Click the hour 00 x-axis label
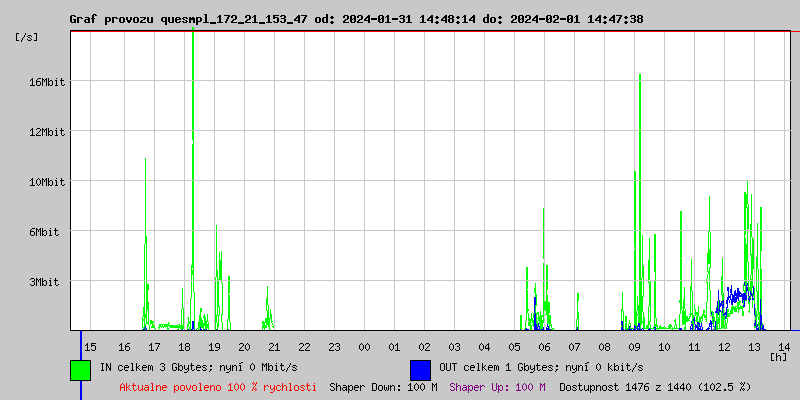Screen dimensions: 800x400 coord(364,346)
